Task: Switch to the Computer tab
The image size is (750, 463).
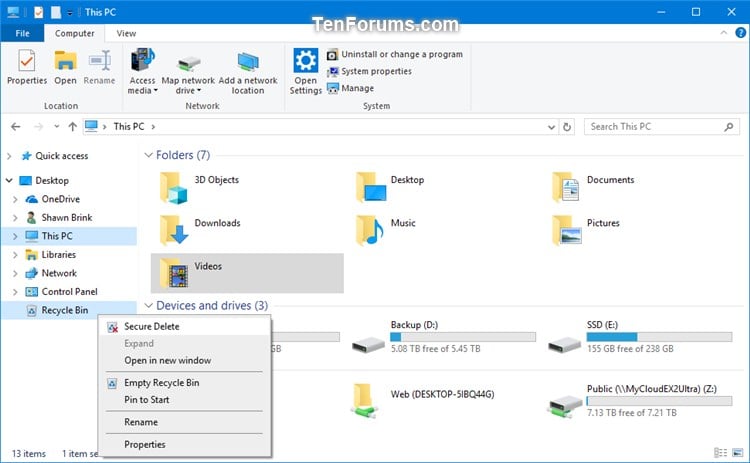Action: (74, 33)
